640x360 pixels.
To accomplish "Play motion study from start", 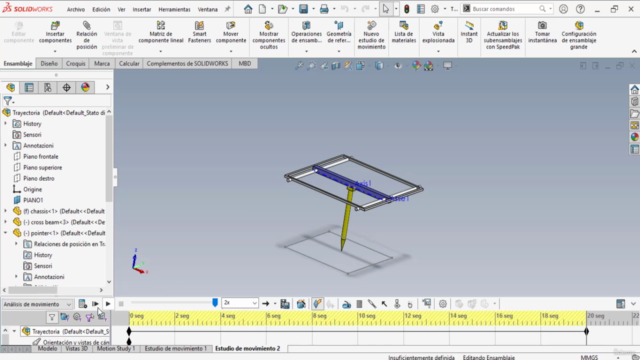I will pyautogui.click(x=95, y=304).
